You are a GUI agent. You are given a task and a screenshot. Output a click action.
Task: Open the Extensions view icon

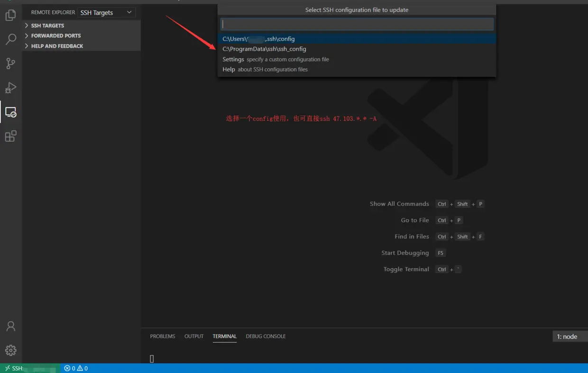coord(10,136)
